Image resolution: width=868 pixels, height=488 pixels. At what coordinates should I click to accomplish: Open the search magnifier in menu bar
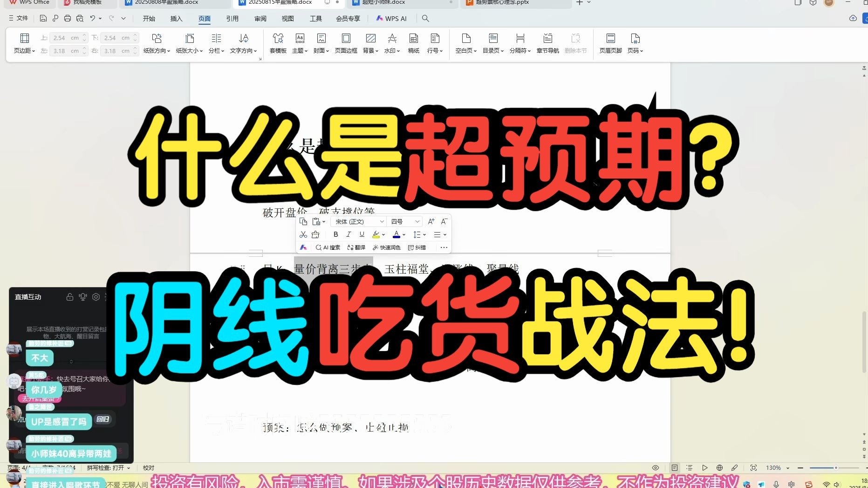(x=425, y=19)
